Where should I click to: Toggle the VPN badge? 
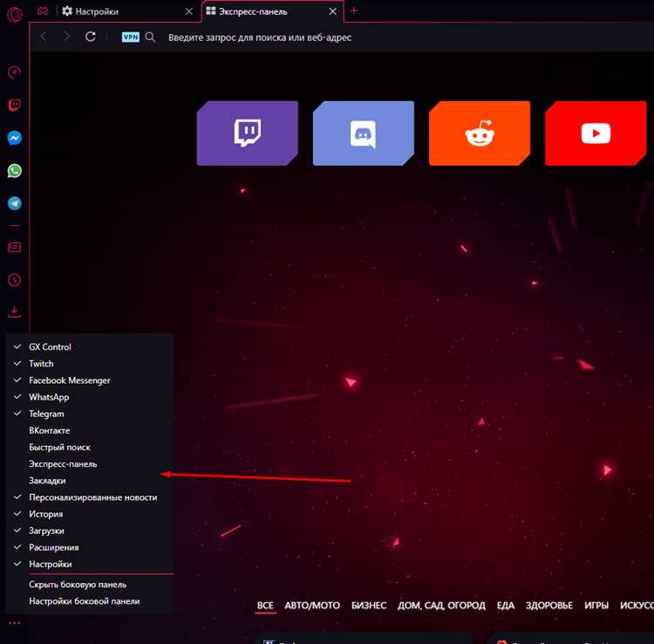tap(131, 38)
